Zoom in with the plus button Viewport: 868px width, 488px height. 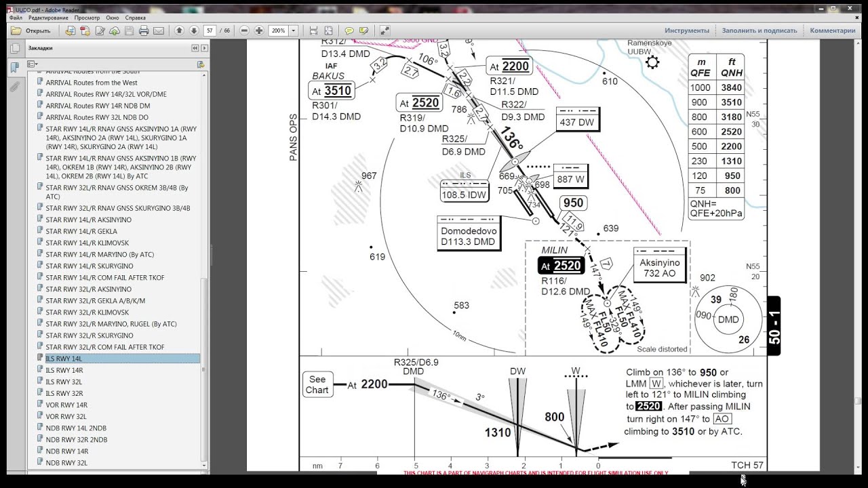click(x=259, y=30)
